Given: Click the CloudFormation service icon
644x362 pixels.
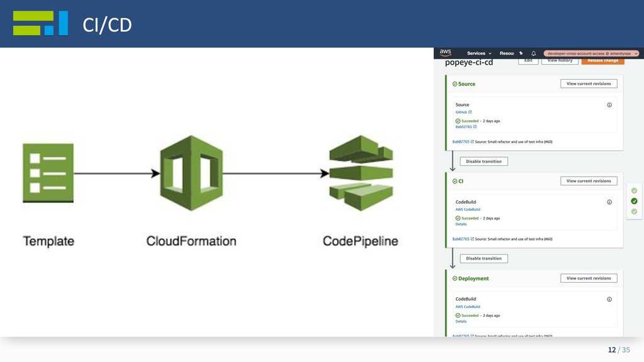Looking at the screenshot, I should [191, 173].
